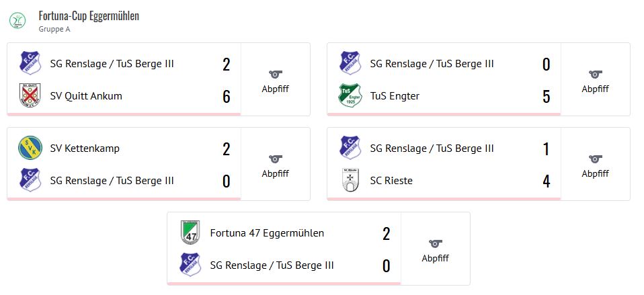Click the TuS Engter green club crest
Viewport: 644px width, 295px height.
[x=350, y=96]
